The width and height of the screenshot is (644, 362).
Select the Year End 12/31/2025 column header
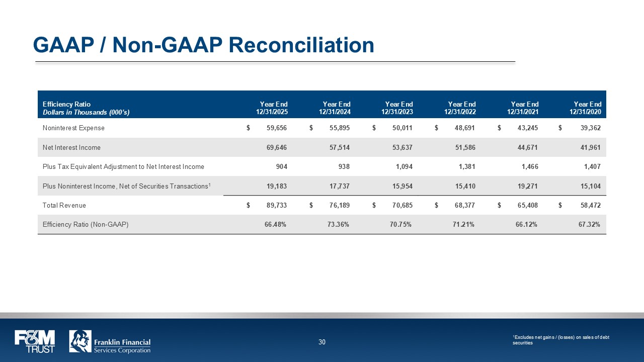[272, 108]
